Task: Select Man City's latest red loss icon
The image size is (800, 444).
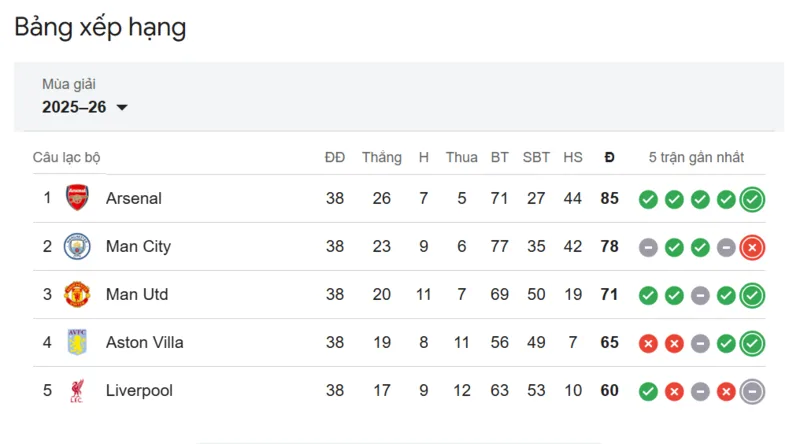Action: point(752,248)
